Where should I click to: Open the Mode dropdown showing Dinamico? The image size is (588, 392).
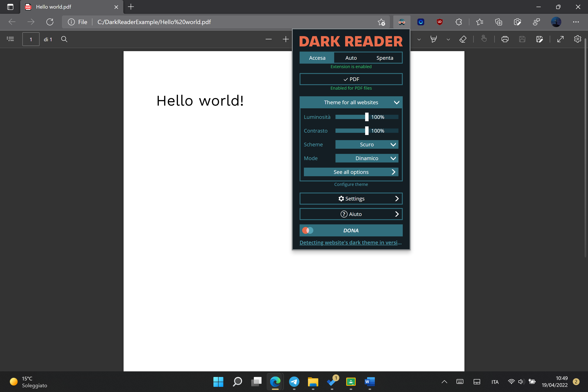367,158
